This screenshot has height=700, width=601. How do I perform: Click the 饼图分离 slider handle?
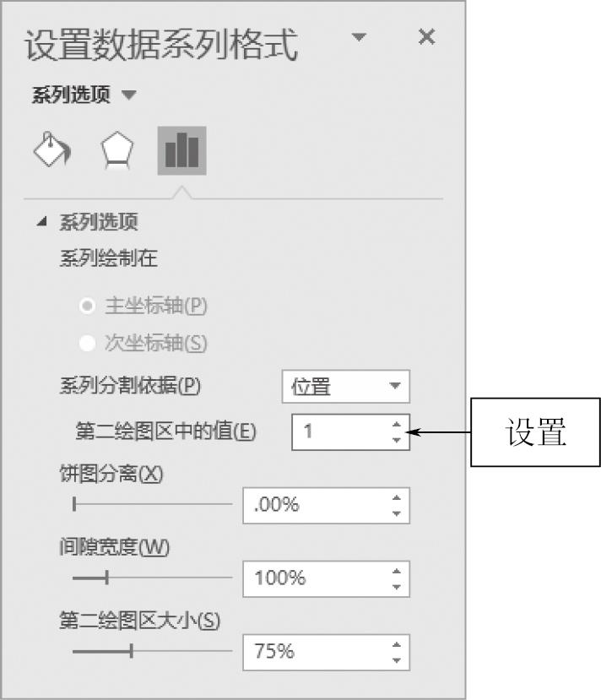[x=74, y=505]
